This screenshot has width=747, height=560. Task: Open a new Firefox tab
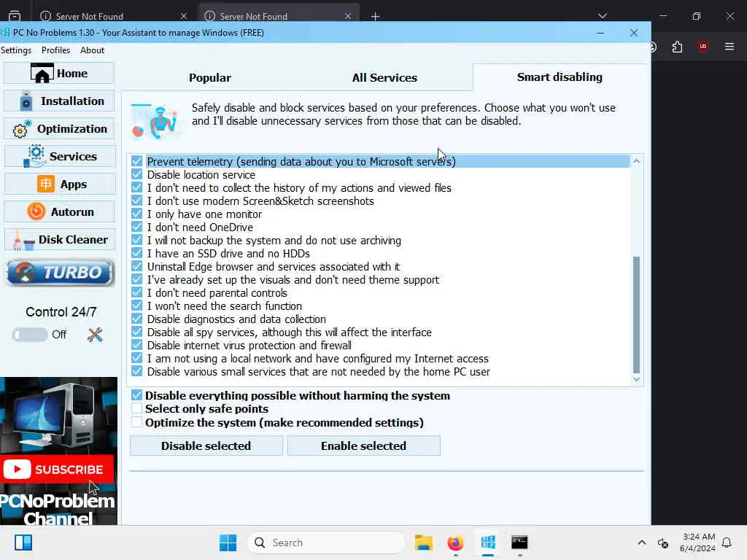point(375,17)
